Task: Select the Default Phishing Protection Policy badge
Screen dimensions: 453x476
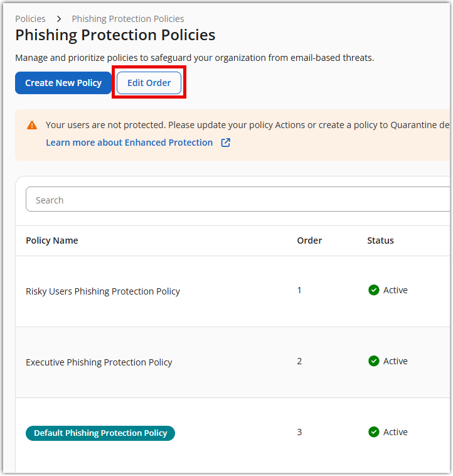Action: 100,433
